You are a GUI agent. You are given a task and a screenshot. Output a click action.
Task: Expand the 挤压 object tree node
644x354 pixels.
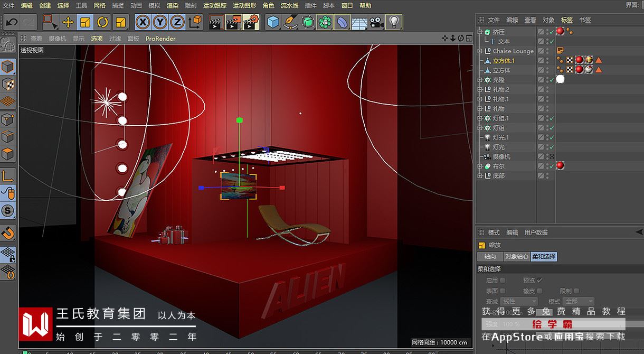coord(480,32)
